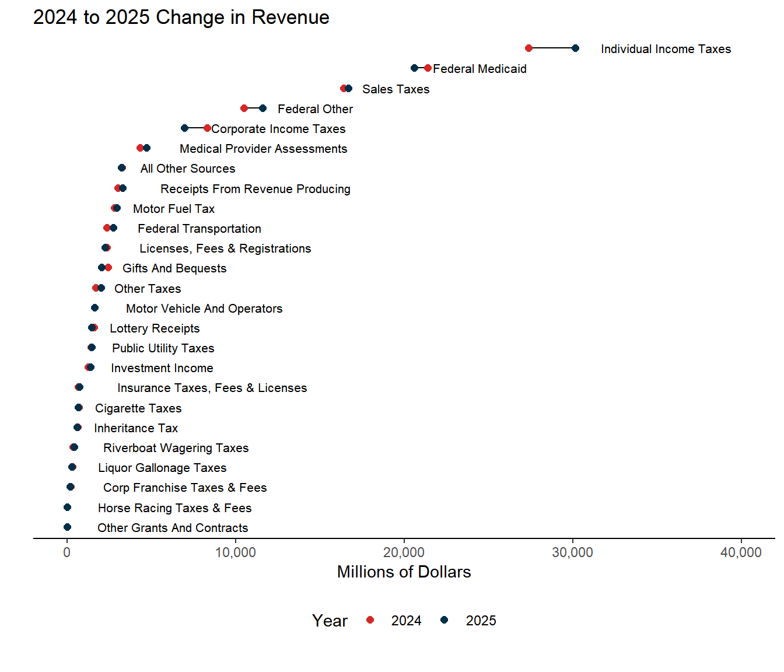Select the Medical Provider Assessments label
Screen dimensions: 784x672
[263, 149]
